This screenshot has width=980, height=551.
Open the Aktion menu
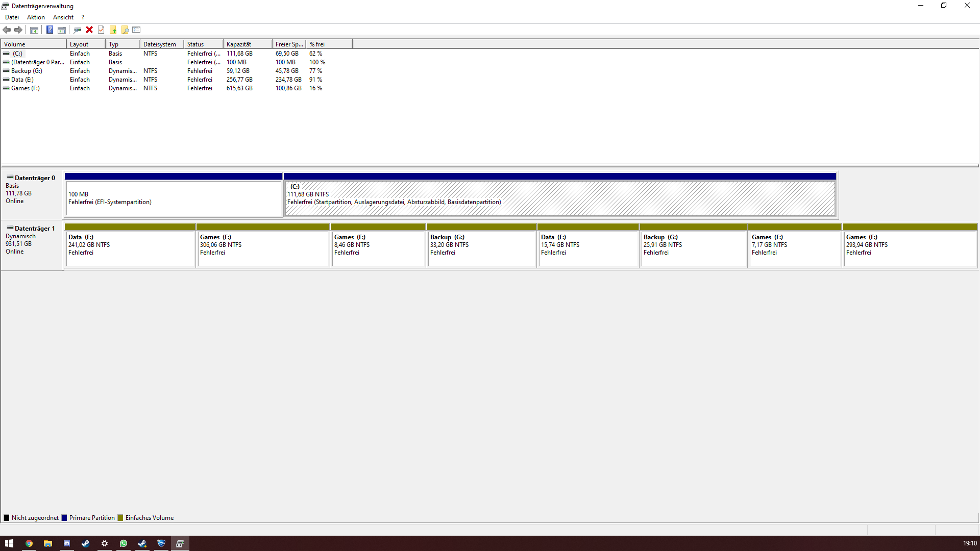(x=36, y=17)
